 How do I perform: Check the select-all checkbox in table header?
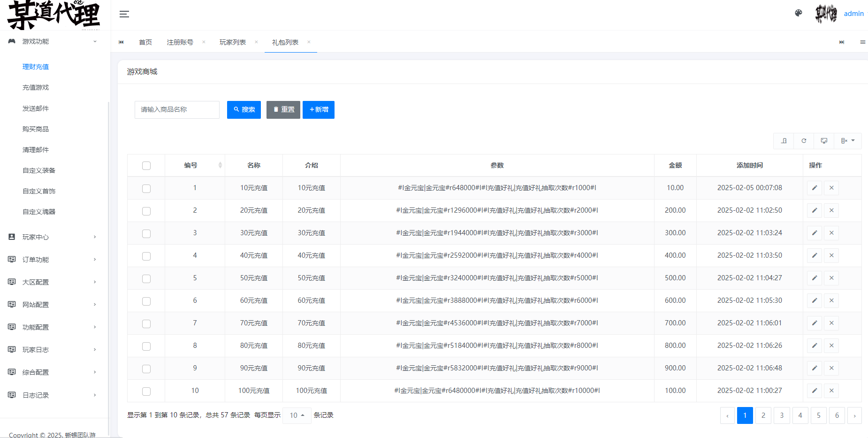pyautogui.click(x=146, y=166)
